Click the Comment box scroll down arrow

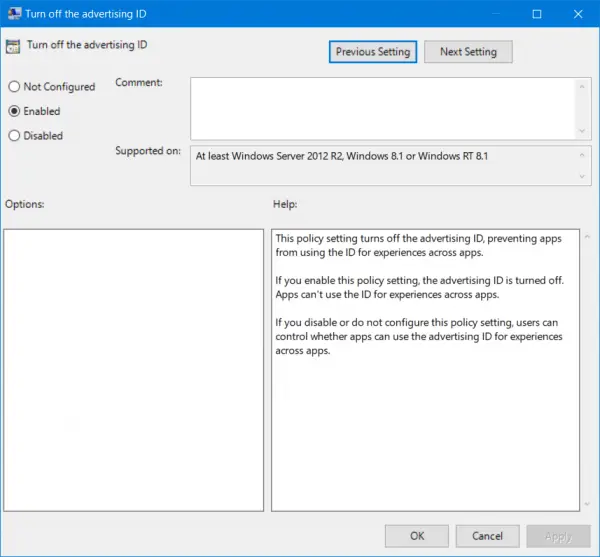582,131
